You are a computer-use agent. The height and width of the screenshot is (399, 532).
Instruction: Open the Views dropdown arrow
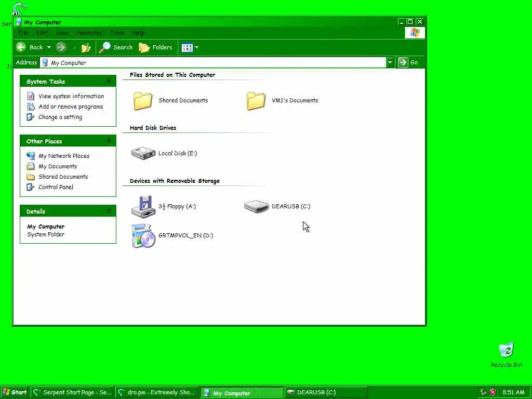[197, 47]
